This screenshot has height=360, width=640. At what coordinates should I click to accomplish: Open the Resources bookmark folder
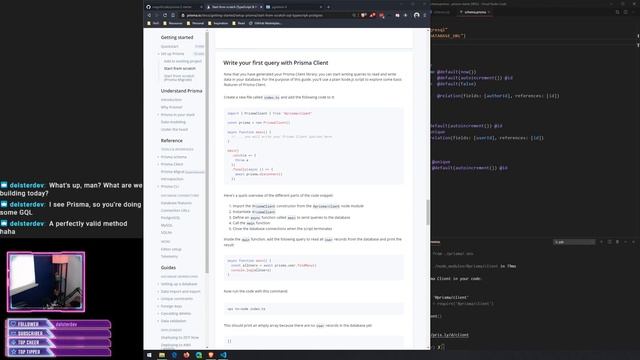pos(173,23)
